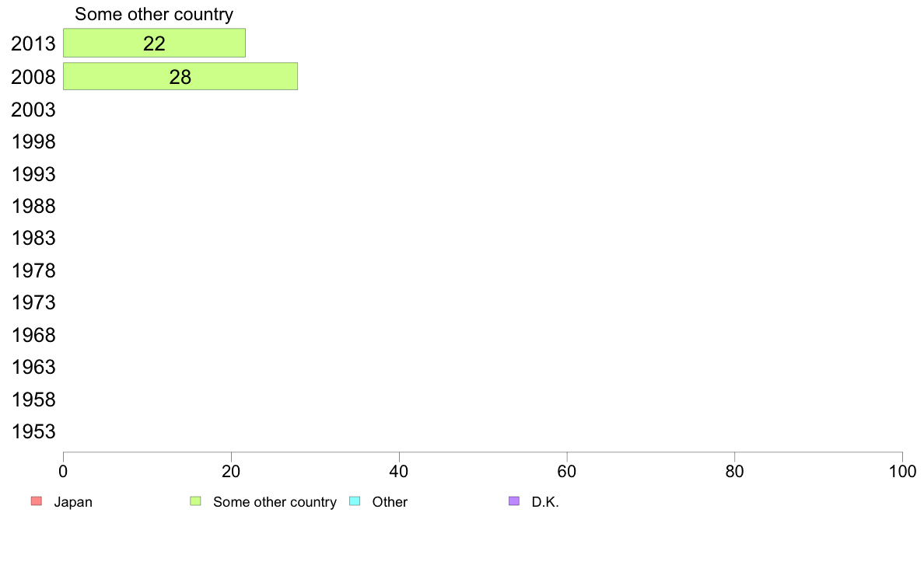The width and height of the screenshot is (924, 572).
Task: Select the Japan legend color swatch
Action: (x=37, y=501)
